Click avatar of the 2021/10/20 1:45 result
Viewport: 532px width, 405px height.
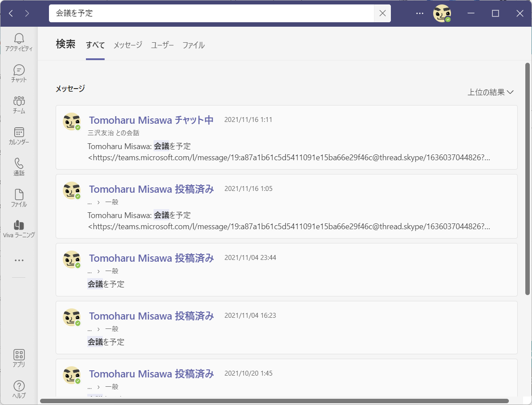pos(72,375)
